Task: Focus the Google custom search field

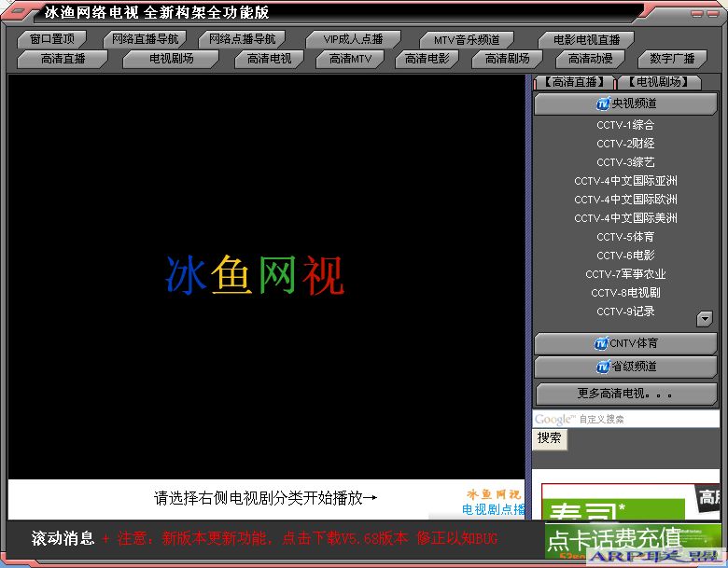Action: (626, 419)
